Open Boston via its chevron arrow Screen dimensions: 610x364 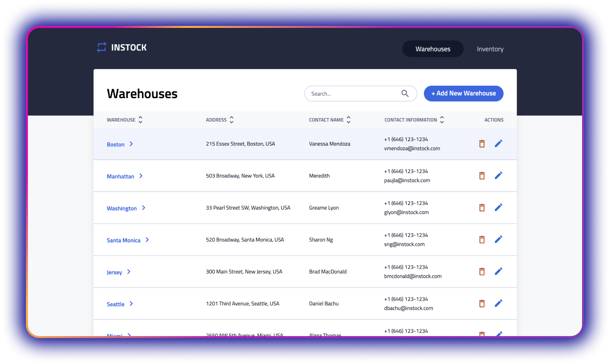tap(131, 144)
